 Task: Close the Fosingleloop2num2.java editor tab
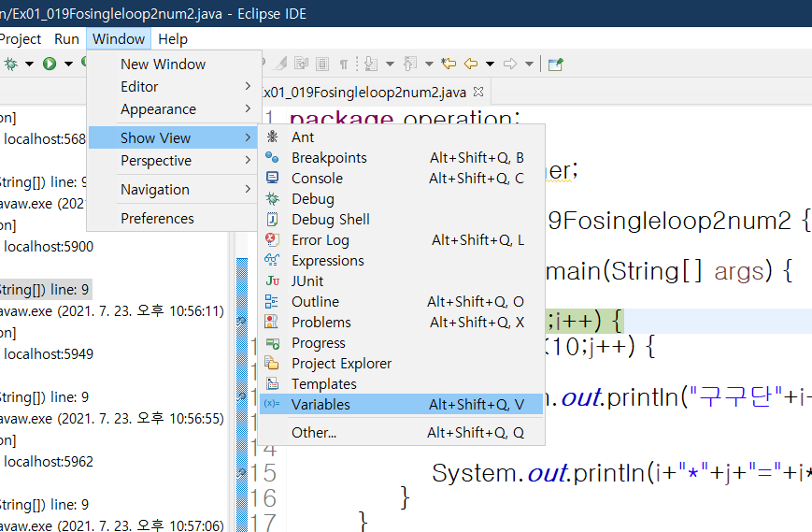[478, 92]
